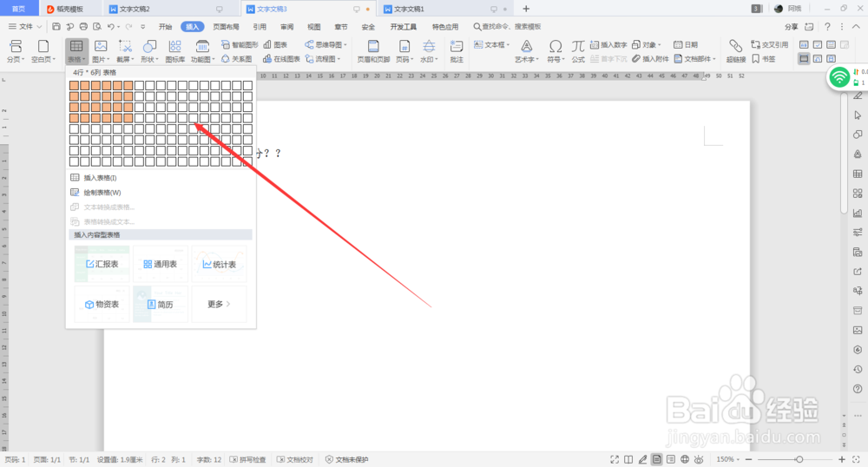
Task: Pick the 汇报表 report table template
Action: pos(102,265)
